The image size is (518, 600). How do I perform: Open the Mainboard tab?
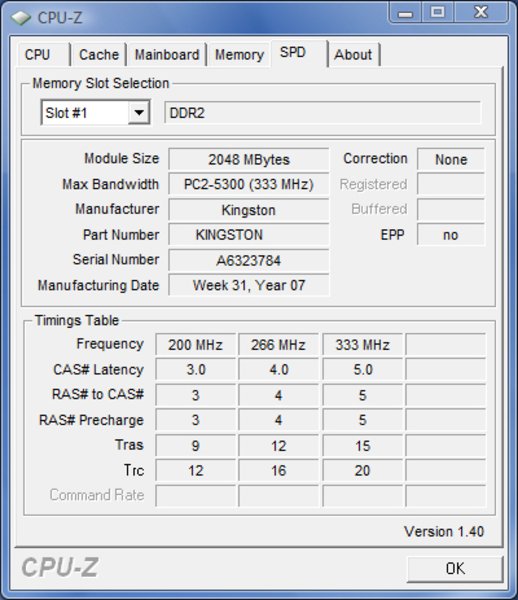167,54
